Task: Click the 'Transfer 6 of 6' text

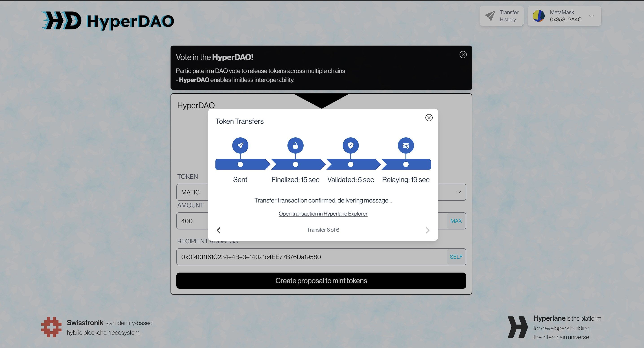Action: [323, 230]
